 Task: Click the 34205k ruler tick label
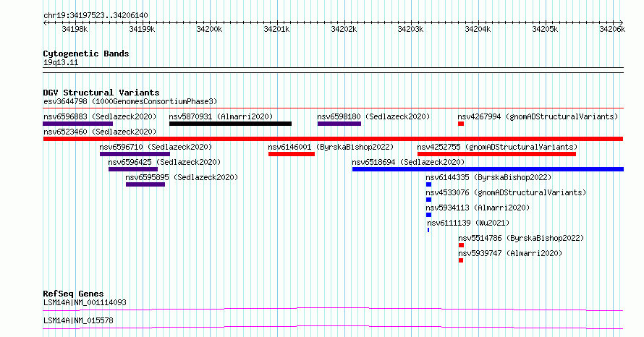coord(545,29)
